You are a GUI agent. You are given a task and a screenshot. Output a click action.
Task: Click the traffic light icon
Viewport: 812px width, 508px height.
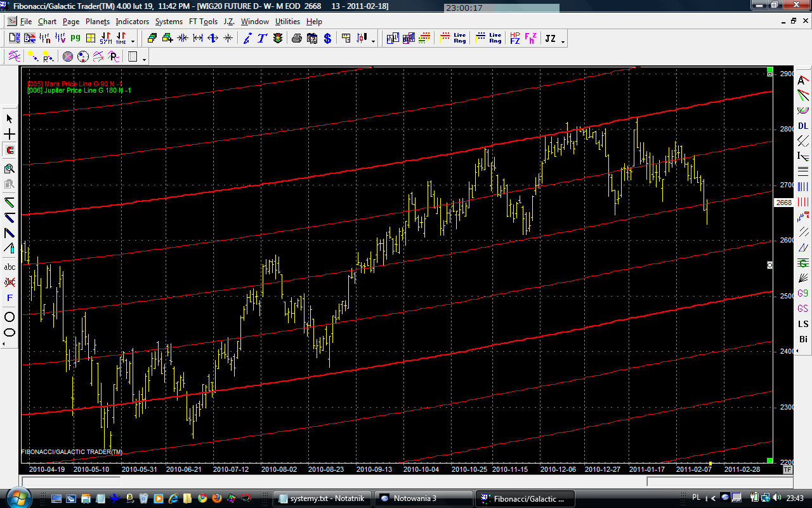click(278, 39)
